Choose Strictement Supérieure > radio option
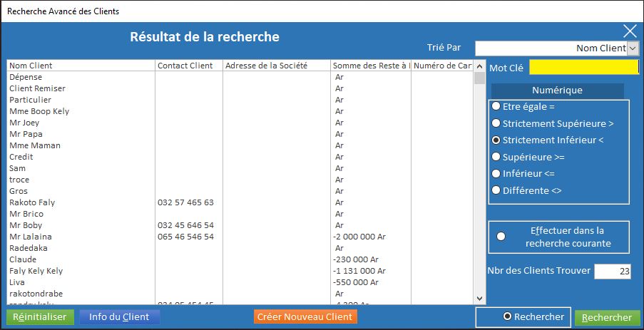The image size is (644, 330). pos(496,123)
